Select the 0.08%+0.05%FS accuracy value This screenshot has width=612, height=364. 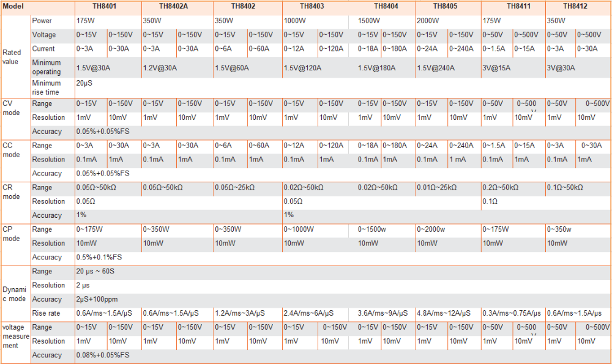pyautogui.click(x=102, y=355)
